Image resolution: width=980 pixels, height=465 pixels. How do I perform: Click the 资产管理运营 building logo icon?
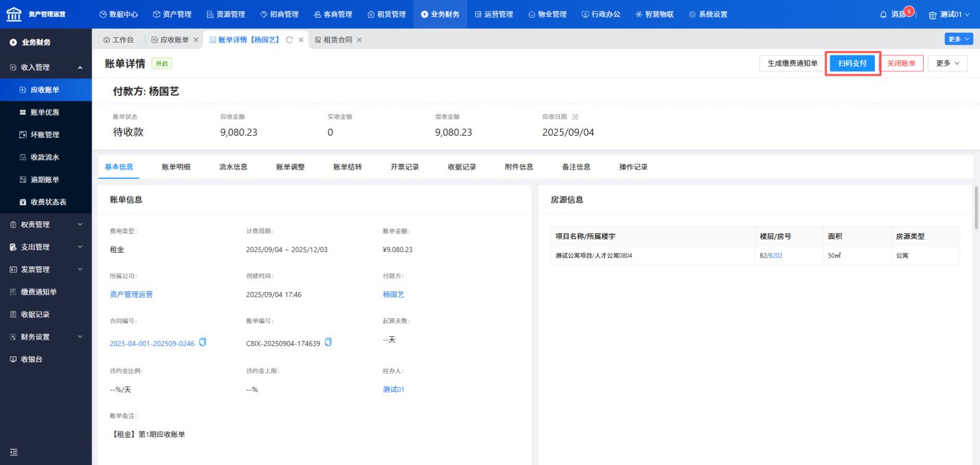[14, 14]
